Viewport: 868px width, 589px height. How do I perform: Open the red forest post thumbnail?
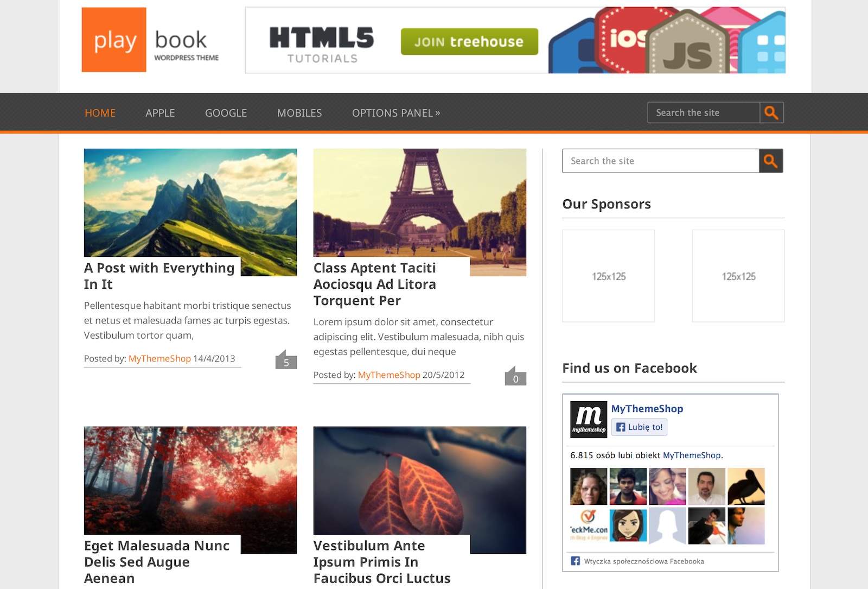pos(190,480)
